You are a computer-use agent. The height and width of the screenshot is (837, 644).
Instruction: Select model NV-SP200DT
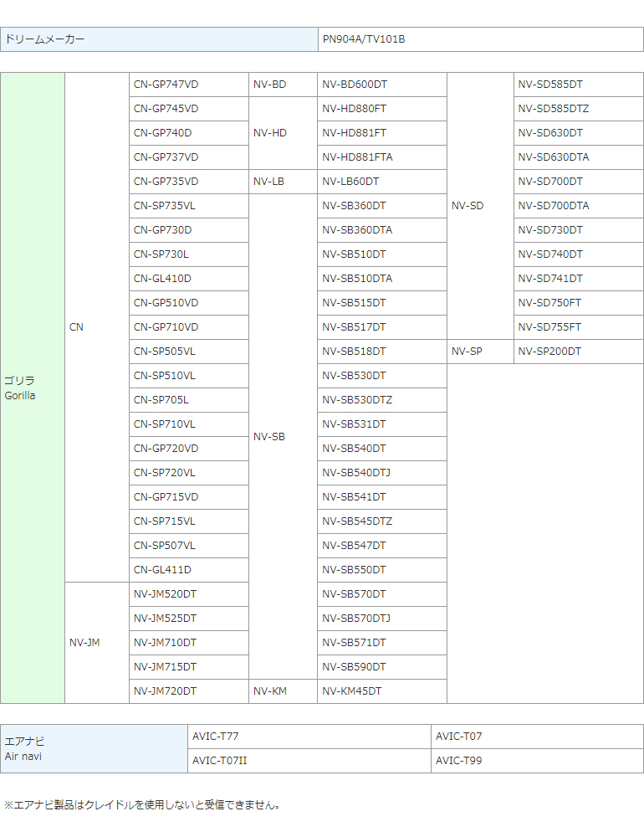(x=579, y=352)
